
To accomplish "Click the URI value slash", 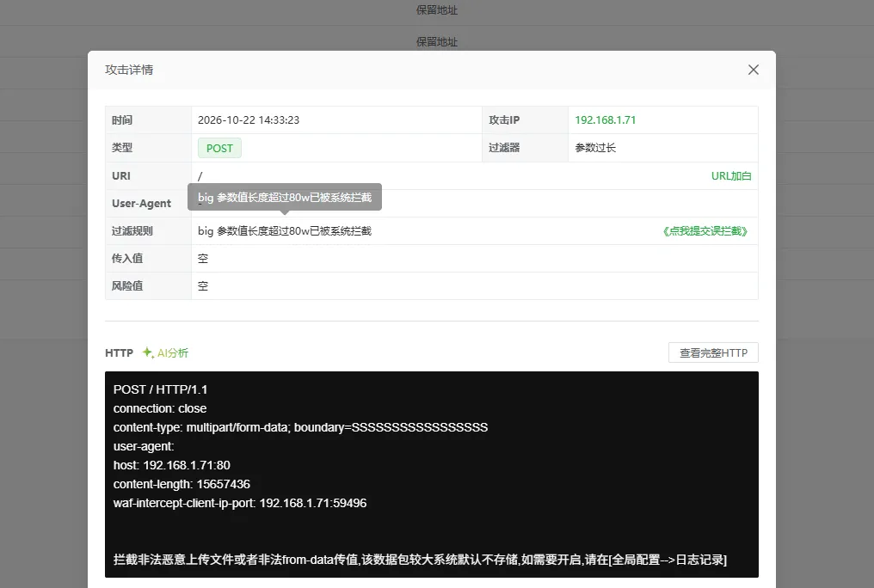I will pos(200,176).
